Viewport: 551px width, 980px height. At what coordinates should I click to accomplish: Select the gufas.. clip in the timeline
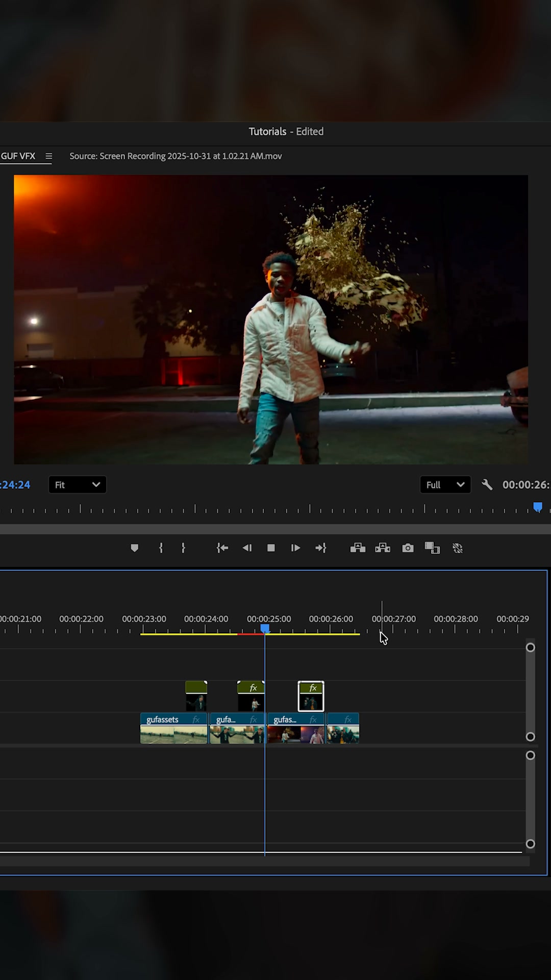[296, 728]
